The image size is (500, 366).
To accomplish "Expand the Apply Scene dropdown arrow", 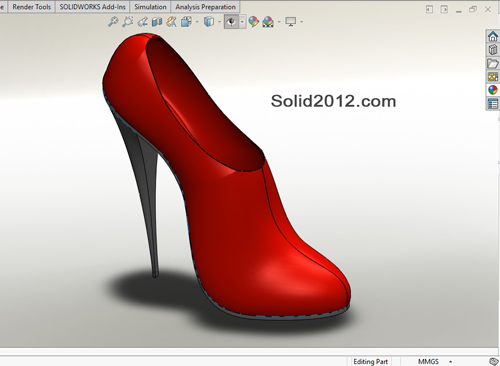I will tap(279, 22).
